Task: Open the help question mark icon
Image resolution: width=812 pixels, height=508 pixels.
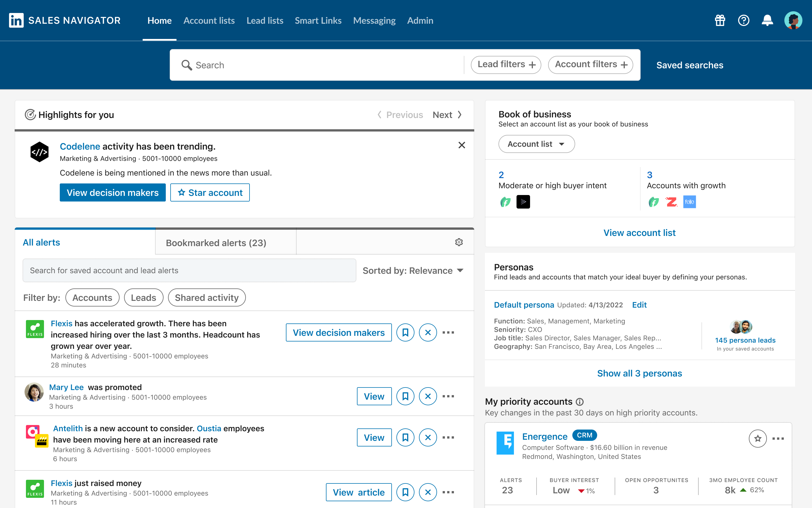Action: point(743,21)
